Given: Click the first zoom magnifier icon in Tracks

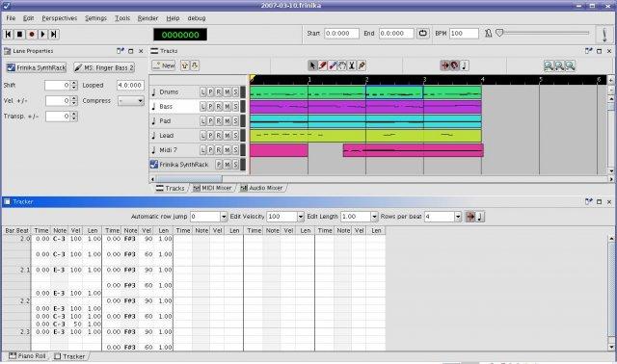Looking at the screenshot, I should click(x=549, y=65).
